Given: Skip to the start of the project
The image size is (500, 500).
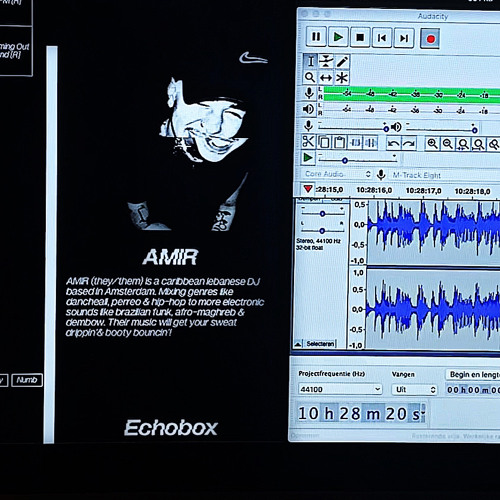Looking at the screenshot, I should [x=382, y=38].
